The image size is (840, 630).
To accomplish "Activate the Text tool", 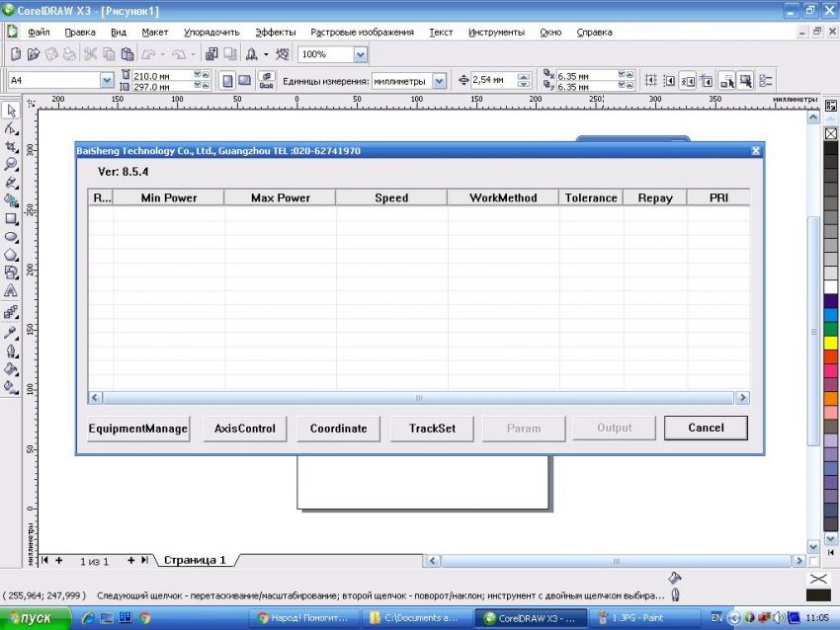I will (x=11, y=291).
